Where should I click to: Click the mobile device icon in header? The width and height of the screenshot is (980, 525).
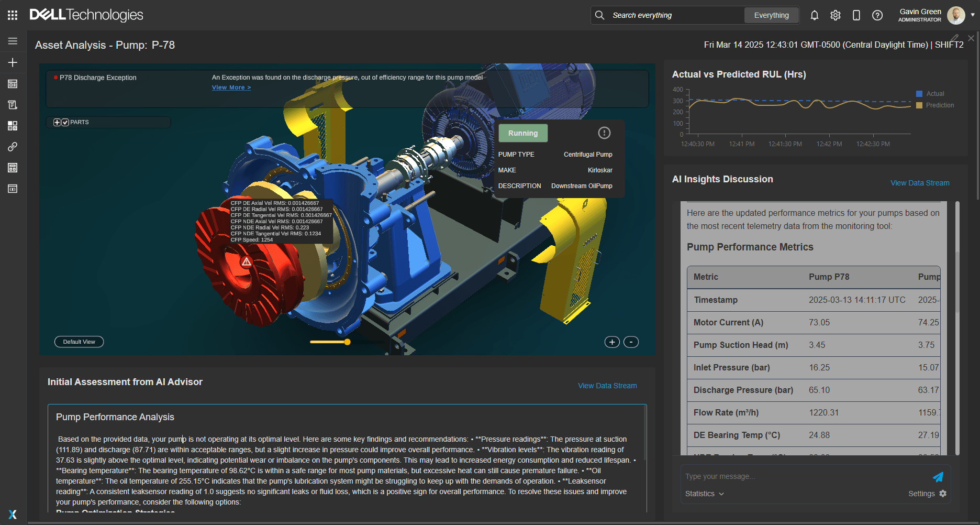(x=856, y=15)
